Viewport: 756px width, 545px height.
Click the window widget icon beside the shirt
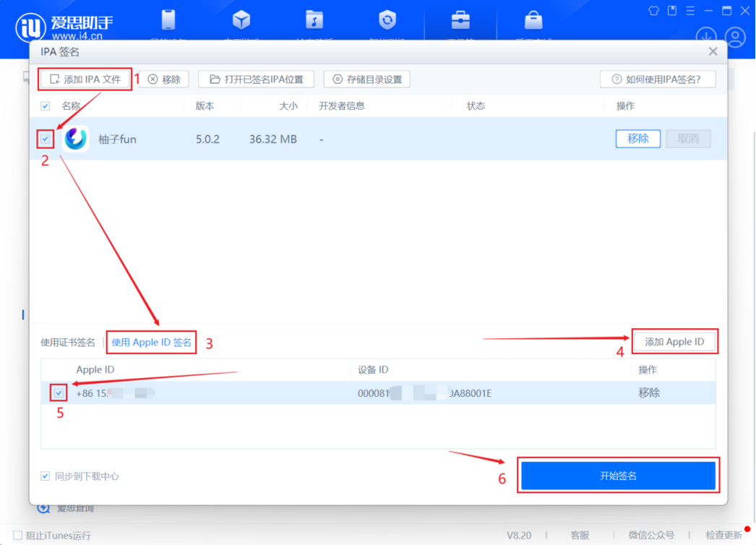tap(672, 11)
